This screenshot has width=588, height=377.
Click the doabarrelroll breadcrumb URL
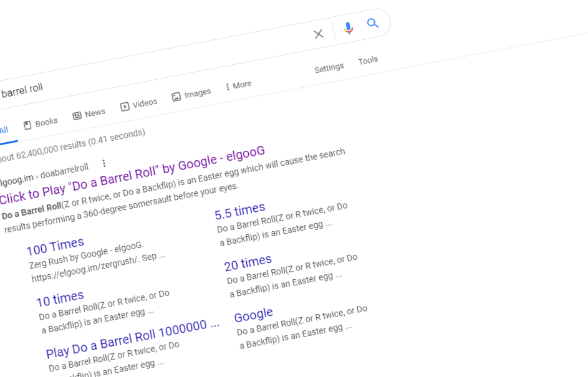[64, 171]
